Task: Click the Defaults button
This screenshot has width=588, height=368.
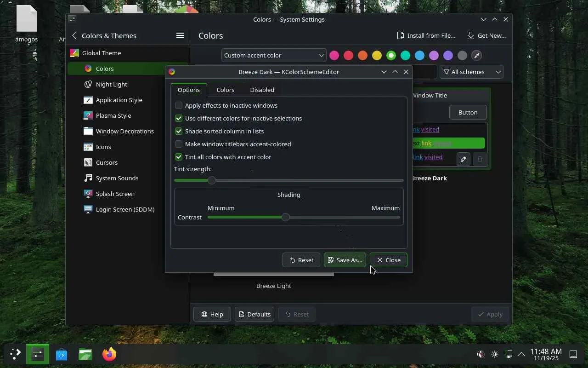Action: click(254, 314)
